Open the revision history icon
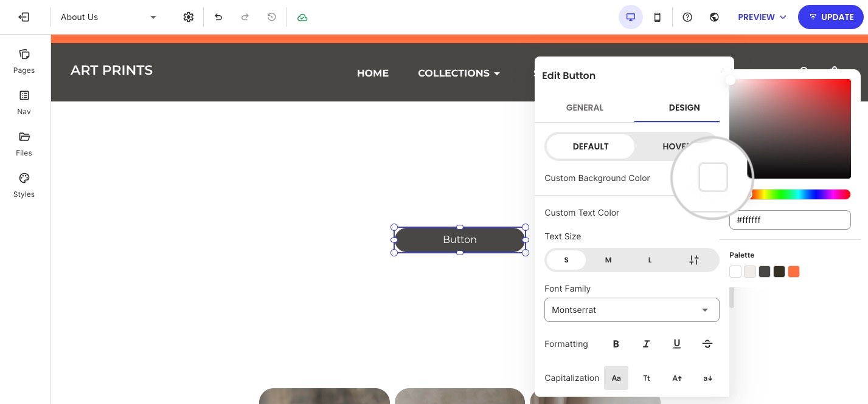Screen dimensions: 868x404 272,17
